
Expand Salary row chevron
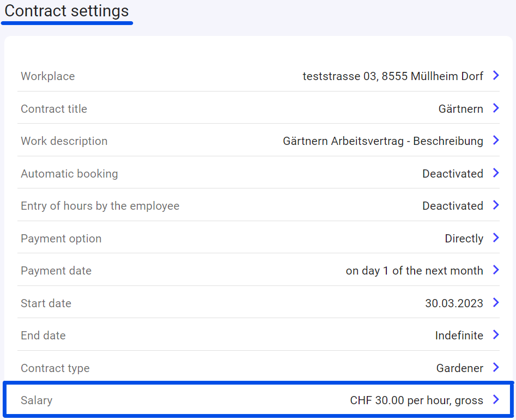coord(496,399)
